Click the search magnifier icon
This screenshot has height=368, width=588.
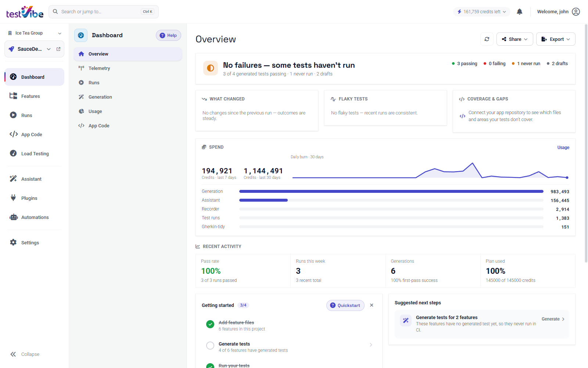[x=55, y=12]
